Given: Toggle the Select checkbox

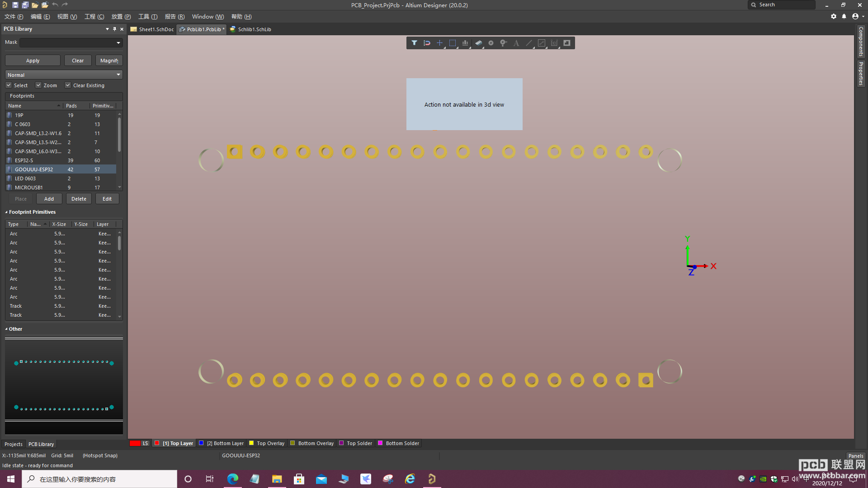Looking at the screenshot, I should pos(9,85).
